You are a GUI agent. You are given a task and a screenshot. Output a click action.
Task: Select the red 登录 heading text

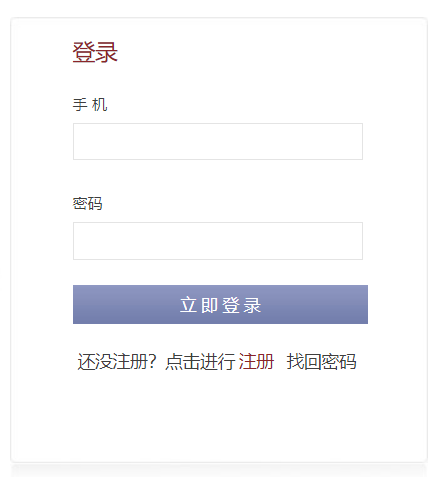click(95, 52)
